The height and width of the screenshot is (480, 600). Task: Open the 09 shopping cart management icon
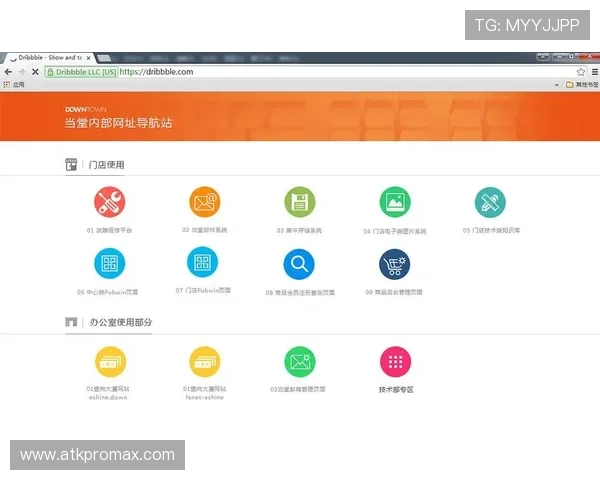(x=395, y=264)
